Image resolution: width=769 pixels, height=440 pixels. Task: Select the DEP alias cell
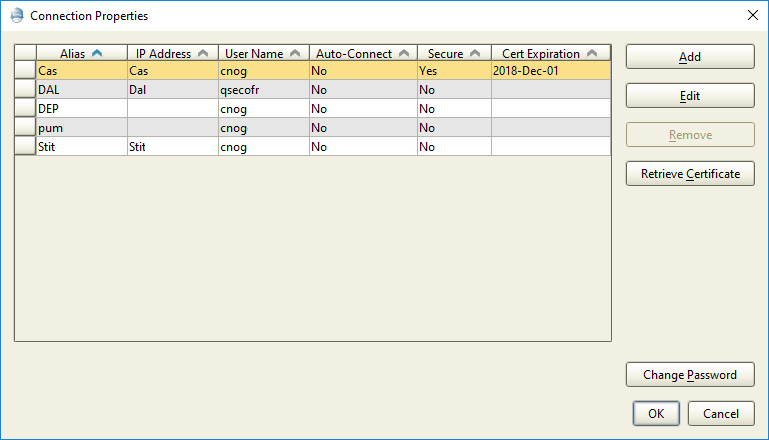pyautogui.click(x=81, y=109)
